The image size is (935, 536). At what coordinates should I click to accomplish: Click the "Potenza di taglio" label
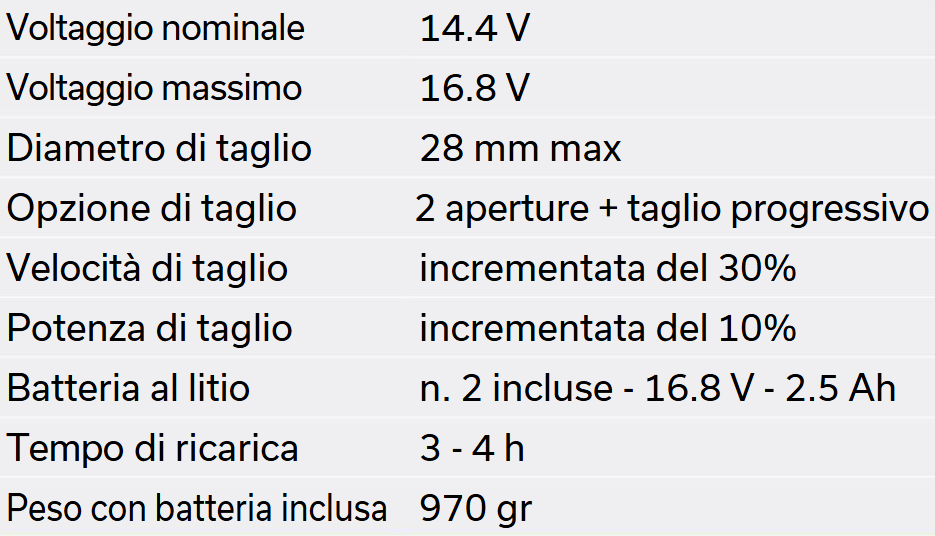(x=150, y=328)
